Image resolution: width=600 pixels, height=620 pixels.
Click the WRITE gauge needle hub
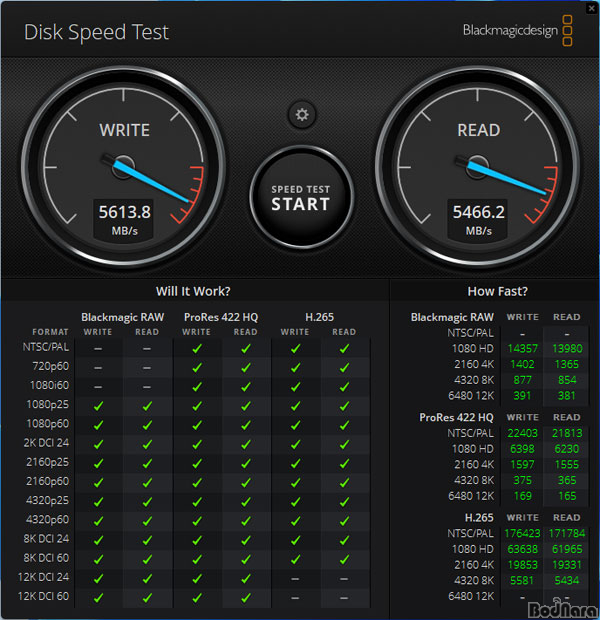click(x=123, y=167)
